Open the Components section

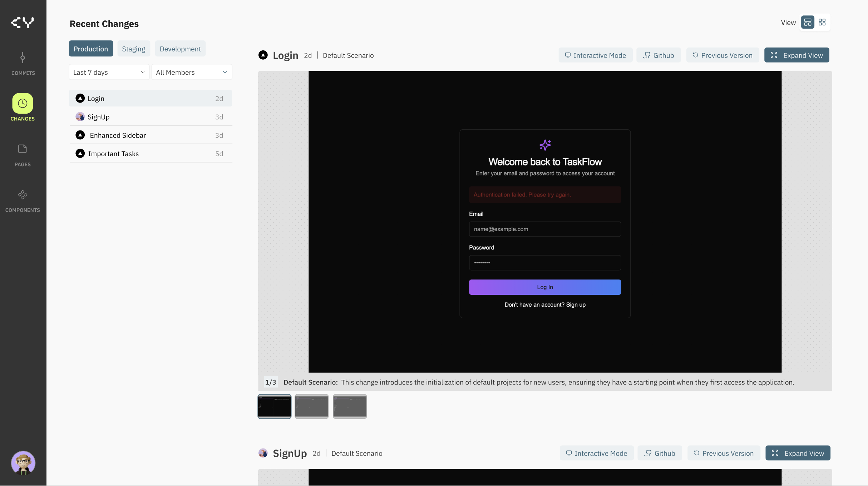(x=23, y=200)
